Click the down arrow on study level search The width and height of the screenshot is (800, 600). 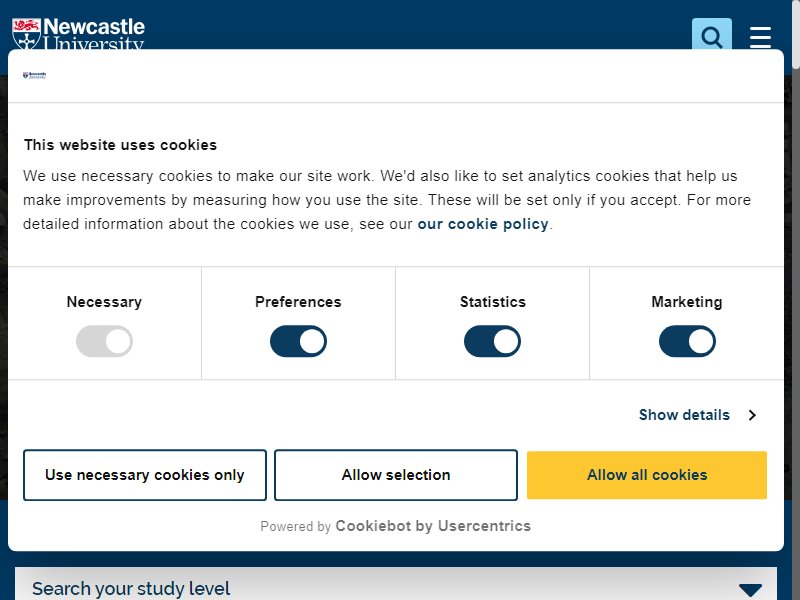[x=750, y=590]
